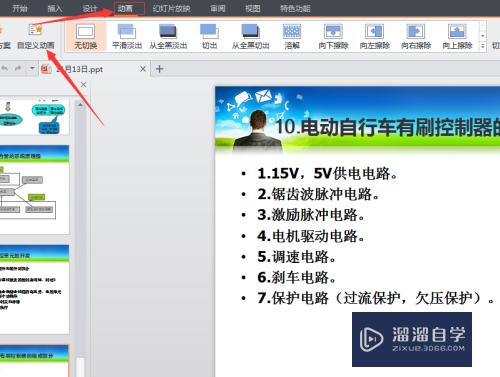This screenshot has height=377, width=500.
Task: Click bullet 6.刹车电路
Action: click(x=296, y=277)
